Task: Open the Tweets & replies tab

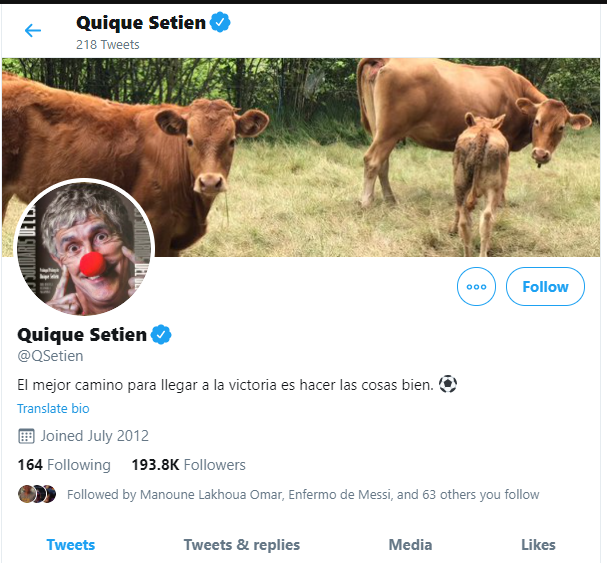Action: click(242, 545)
